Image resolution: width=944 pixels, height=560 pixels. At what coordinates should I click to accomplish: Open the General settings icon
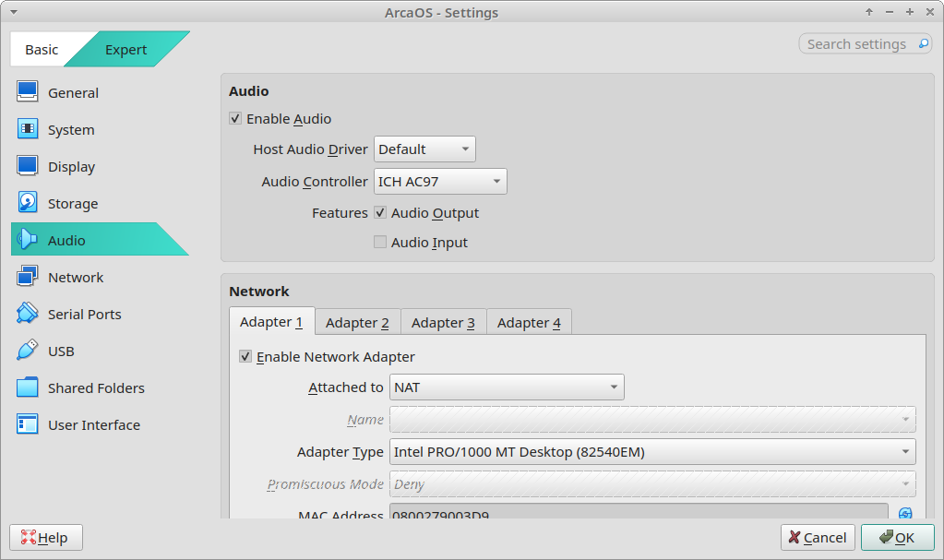[27, 92]
